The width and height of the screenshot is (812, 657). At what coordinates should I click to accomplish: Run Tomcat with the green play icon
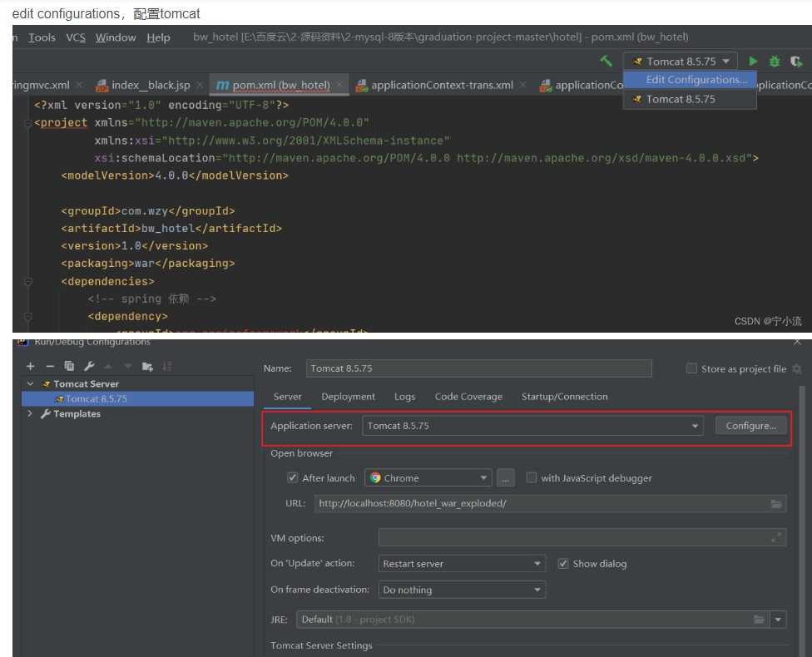(753, 61)
